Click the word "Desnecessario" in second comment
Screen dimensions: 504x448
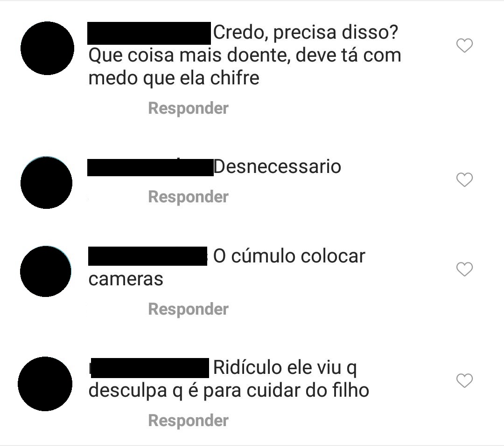pos(277,167)
